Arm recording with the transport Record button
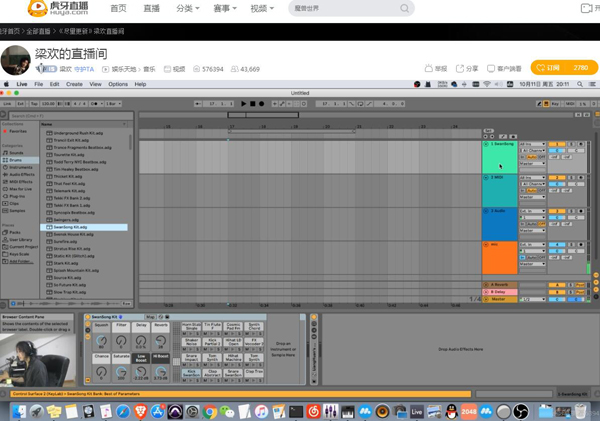Screen dimensions: 600x421 tap(262, 104)
